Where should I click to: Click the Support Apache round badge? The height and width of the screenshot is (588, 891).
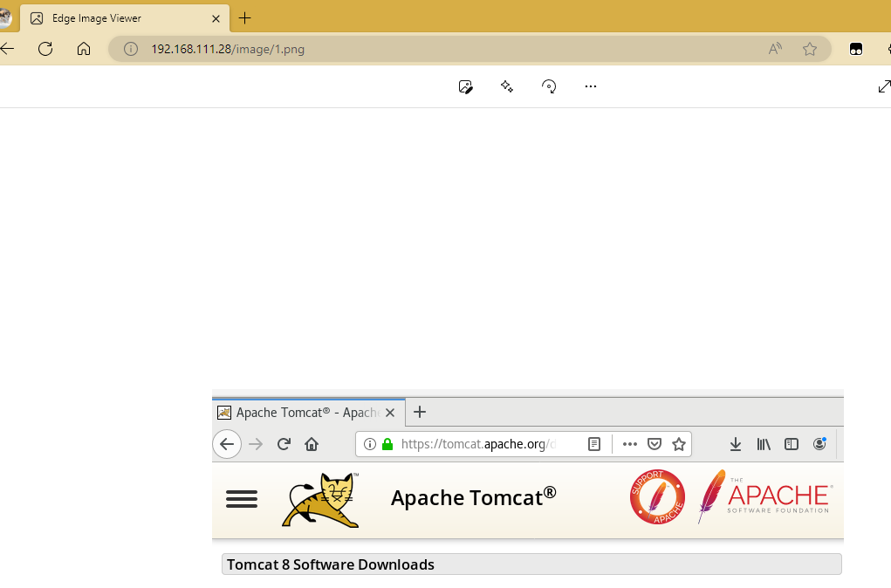[x=657, y=496]
